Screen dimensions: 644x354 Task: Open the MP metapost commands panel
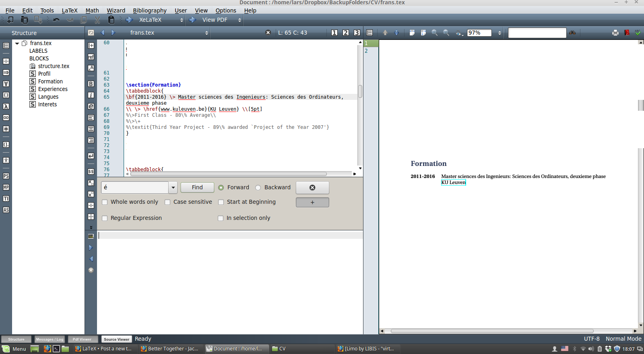pos(6,187)
